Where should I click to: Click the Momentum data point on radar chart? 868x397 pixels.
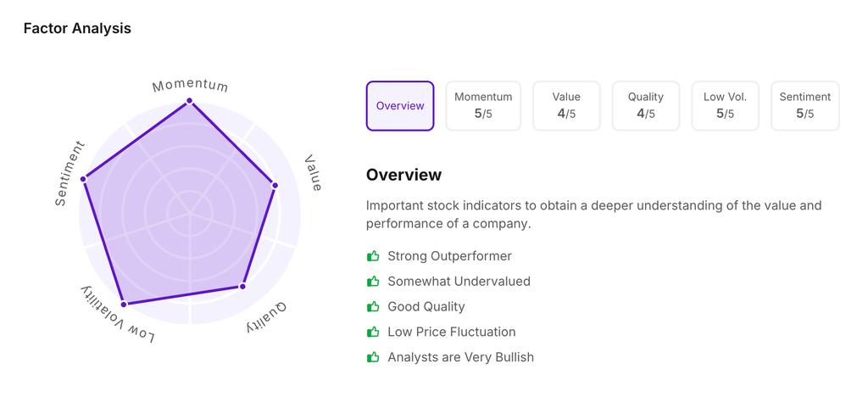pyautogui.click(x=189, y=101)
